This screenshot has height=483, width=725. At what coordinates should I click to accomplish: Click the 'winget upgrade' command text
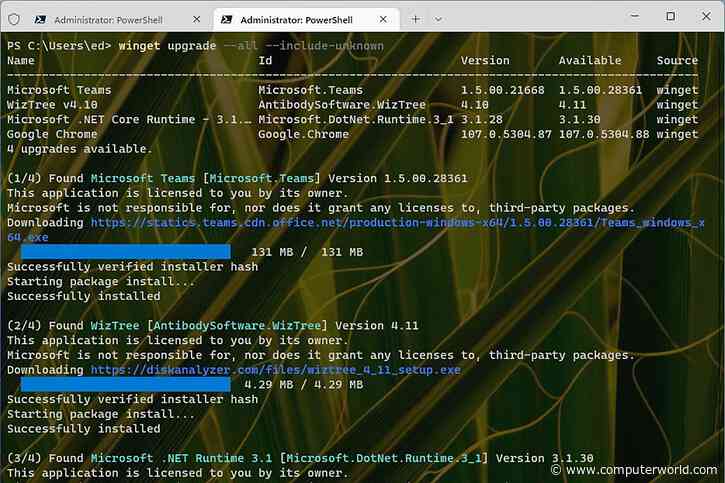click(x=167, y=46)
